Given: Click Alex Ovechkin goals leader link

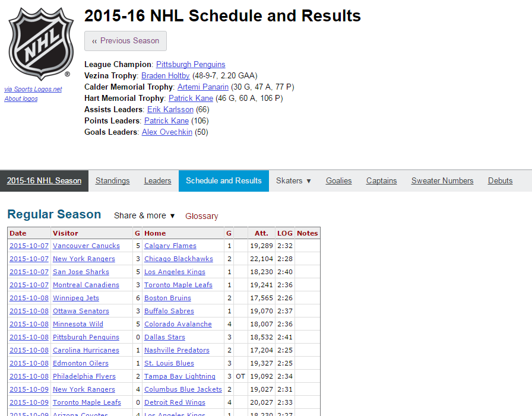Looking at the screenshot, I should pyautogui.click(x=167, y=132).
